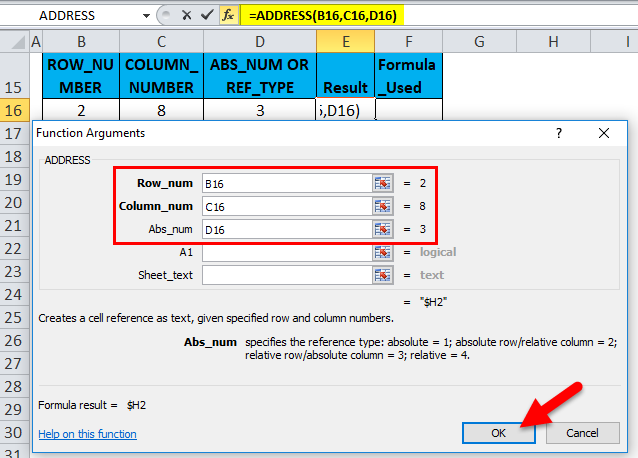Image resolution: width=638 pixels, height=458 pixels.
Task: Close the Function Arguments dialog
Action: (604, 133)
